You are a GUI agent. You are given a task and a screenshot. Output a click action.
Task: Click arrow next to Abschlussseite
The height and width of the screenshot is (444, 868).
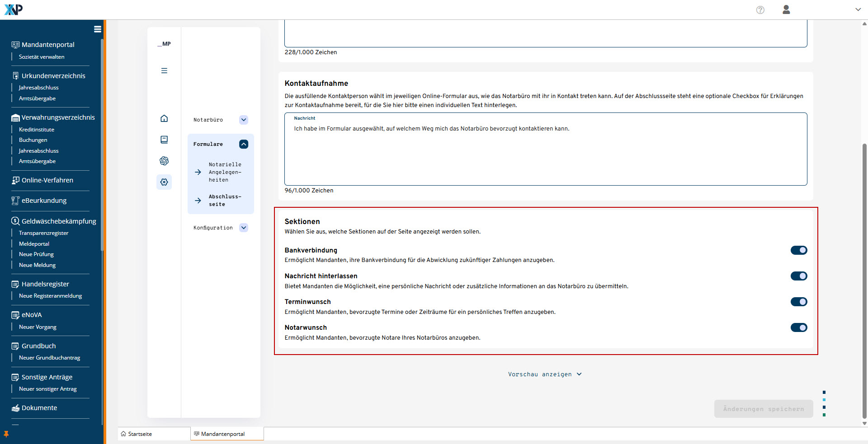tap(198, 201)
